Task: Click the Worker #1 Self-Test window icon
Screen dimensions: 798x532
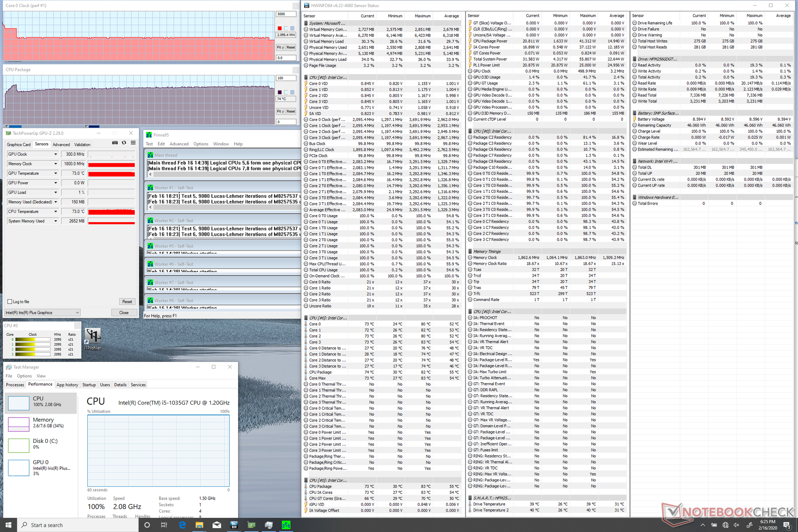Action: pos(150,188)
